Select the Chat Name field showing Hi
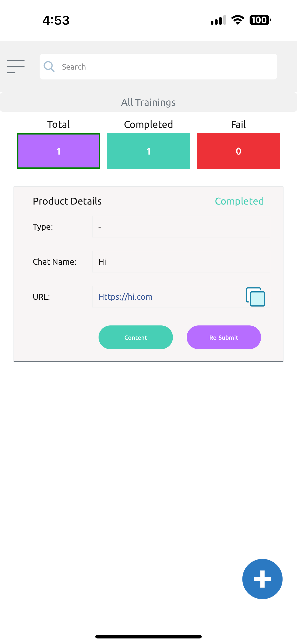This screenshot has height=644, width=297. tap(181, 261)
